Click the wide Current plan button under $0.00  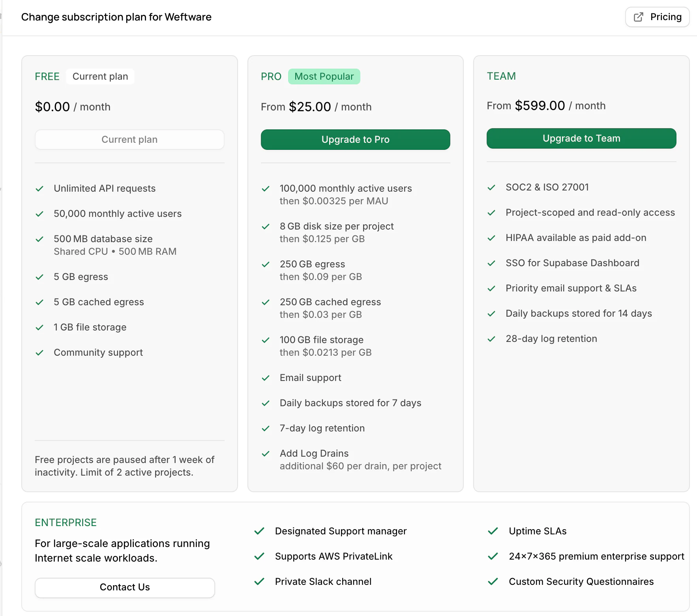tap(129, 140)
